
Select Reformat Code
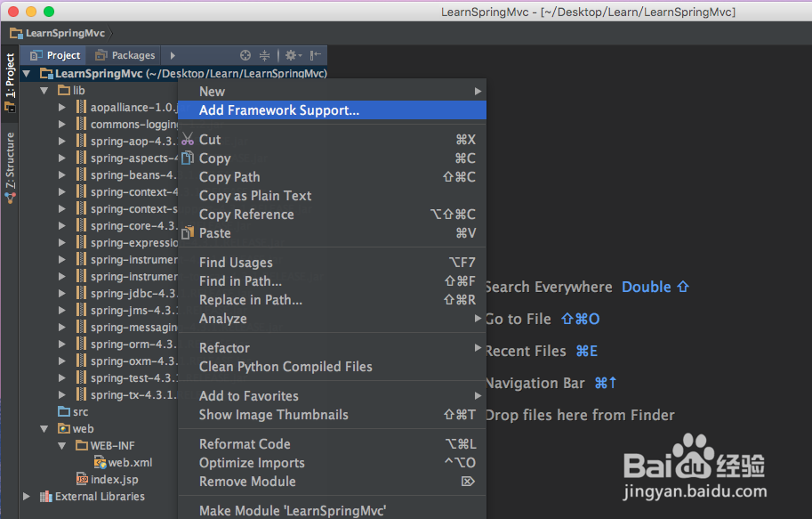332,444
